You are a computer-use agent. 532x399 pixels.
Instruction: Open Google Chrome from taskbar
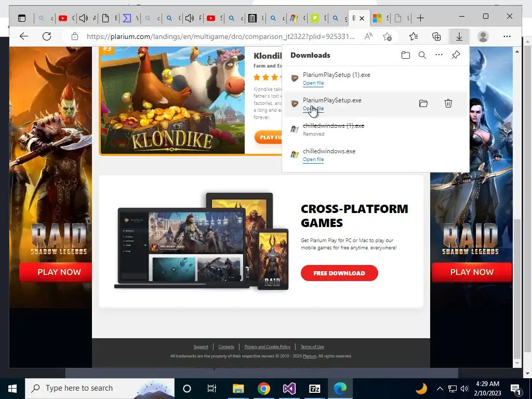point(263,389)
